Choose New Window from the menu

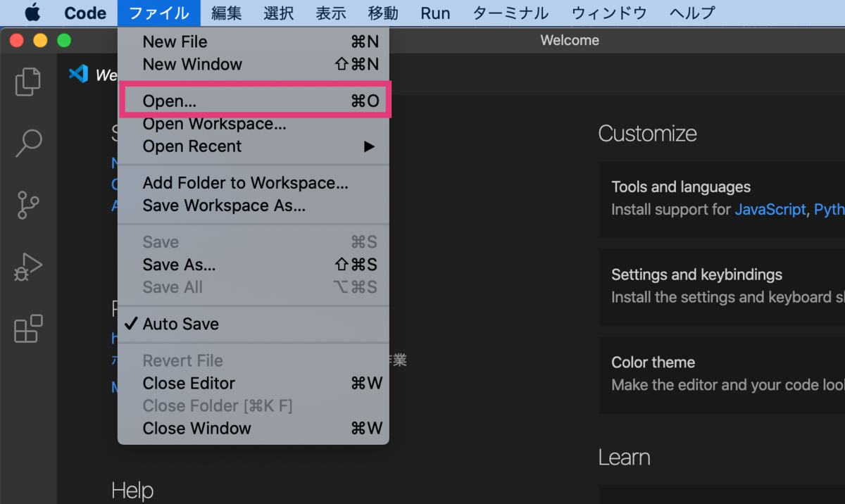254,64
